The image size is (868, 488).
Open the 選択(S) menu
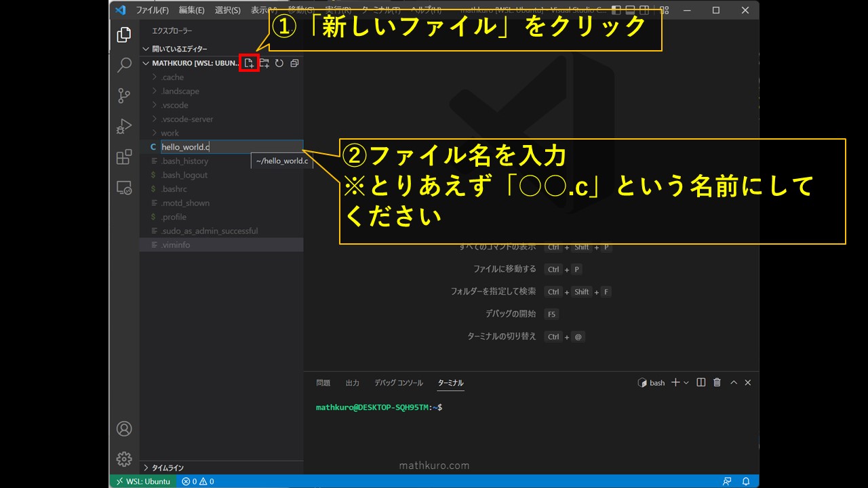(228, 10)
